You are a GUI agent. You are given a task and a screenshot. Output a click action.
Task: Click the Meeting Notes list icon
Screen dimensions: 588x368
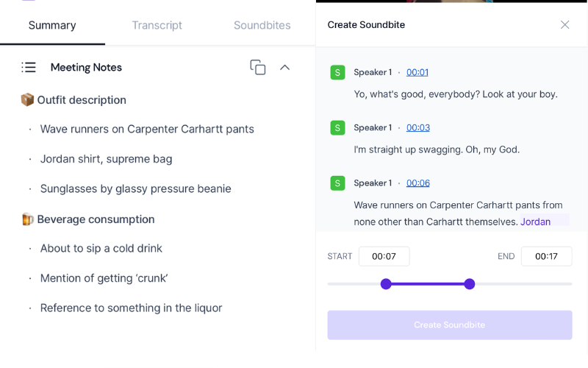click(x=29, y=68)
